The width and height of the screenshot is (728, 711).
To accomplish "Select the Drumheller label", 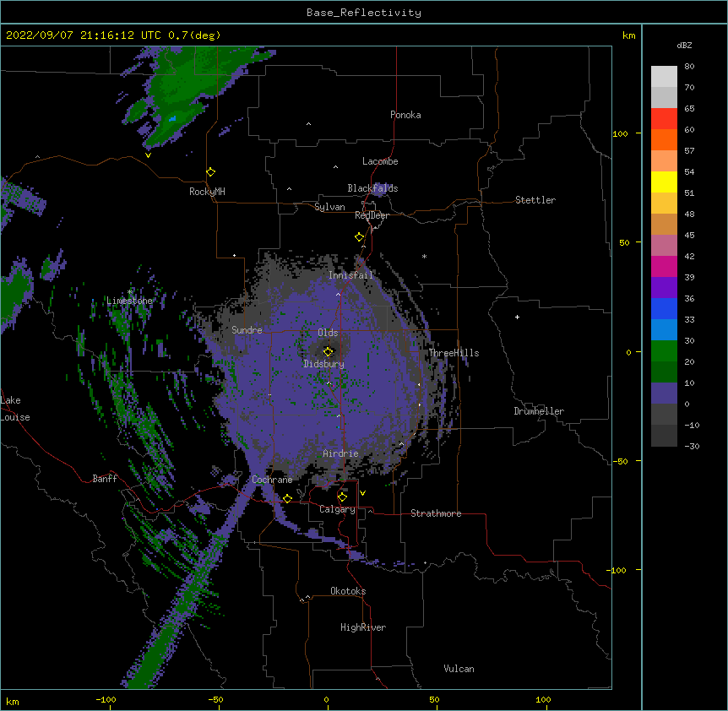I will tap(539, 411).
